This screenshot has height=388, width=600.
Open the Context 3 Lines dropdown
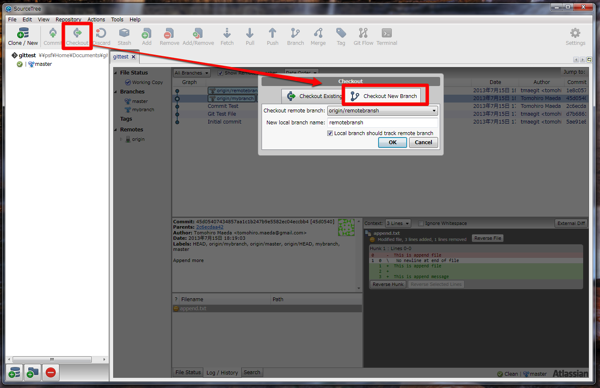pos(398,223)
